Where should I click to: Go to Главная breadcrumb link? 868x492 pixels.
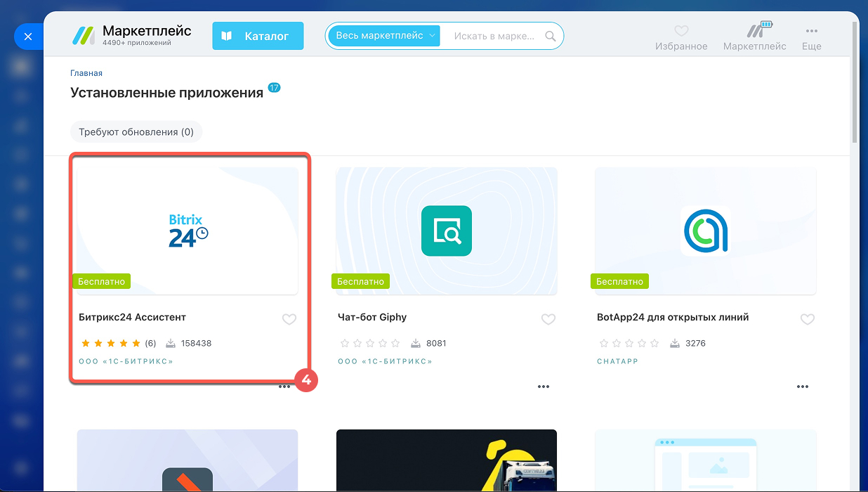click(x=86, y=73)
